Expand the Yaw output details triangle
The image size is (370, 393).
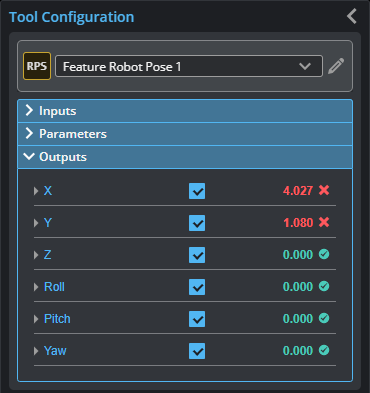coord(36,351)
